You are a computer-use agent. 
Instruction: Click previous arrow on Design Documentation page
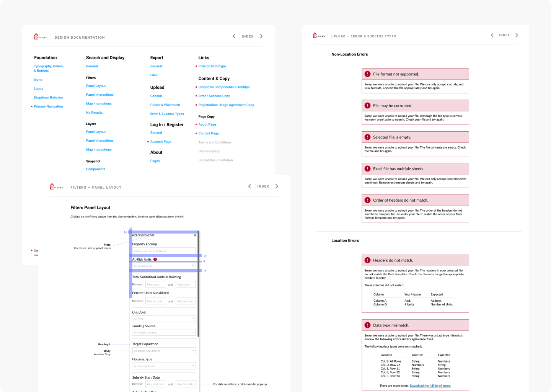point(234,36)
